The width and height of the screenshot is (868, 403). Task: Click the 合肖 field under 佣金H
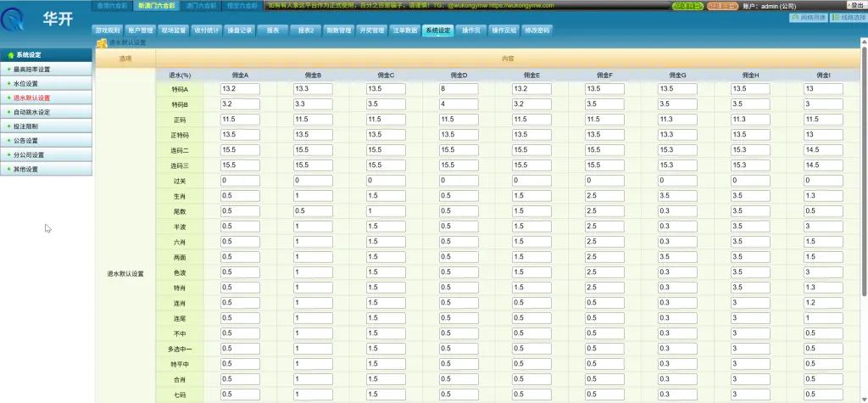(x=751, y=379)
